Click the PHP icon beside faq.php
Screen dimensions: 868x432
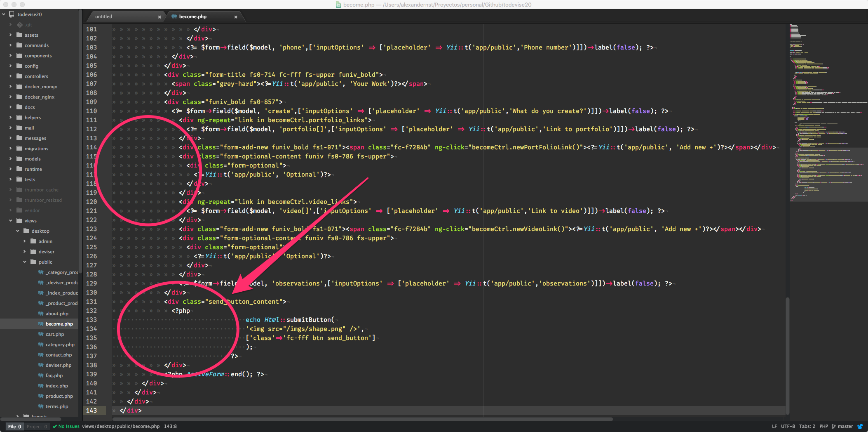[41, 375]
